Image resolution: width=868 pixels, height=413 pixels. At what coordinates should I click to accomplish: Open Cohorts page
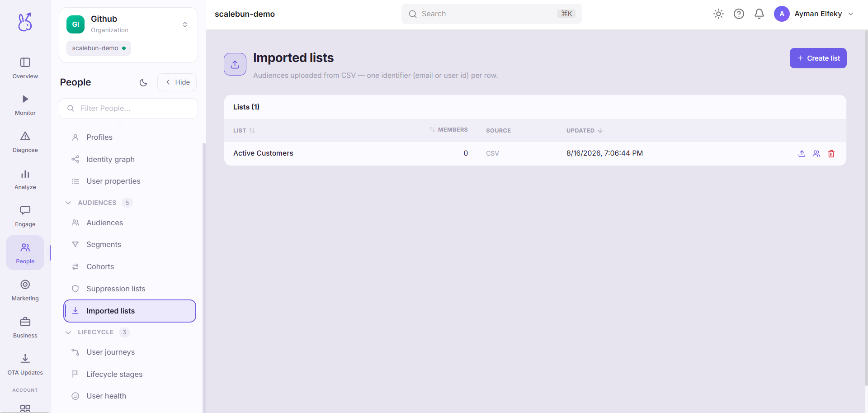pos(130,266)
